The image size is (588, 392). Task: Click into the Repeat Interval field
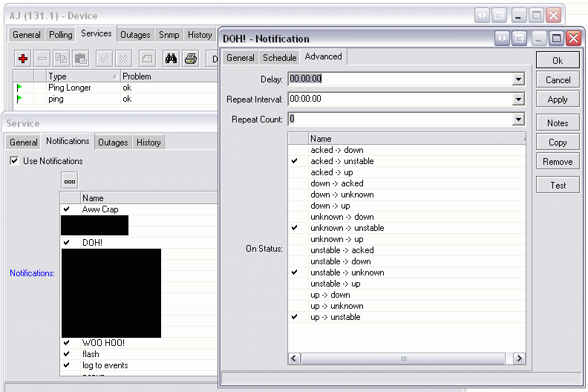(x=399, y=99)
